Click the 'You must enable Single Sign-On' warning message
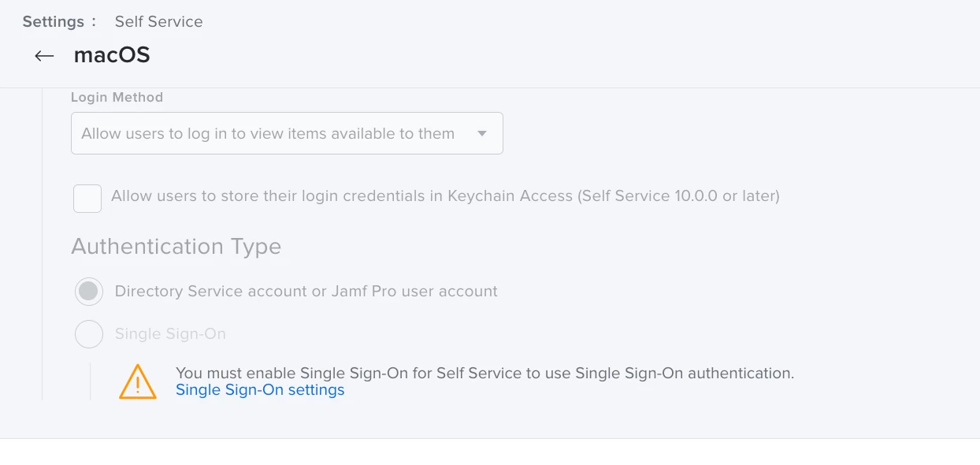Image resolution: width=980 pixels, height=465 pixels. [x=484, y=373]
